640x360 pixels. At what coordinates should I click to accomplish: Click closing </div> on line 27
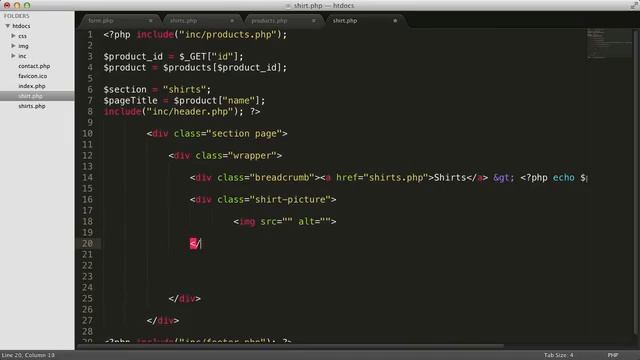(163, 321)
